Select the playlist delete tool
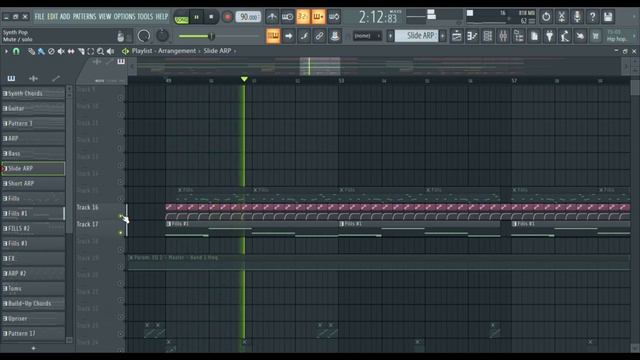640x360 pixels. point(51,51)
